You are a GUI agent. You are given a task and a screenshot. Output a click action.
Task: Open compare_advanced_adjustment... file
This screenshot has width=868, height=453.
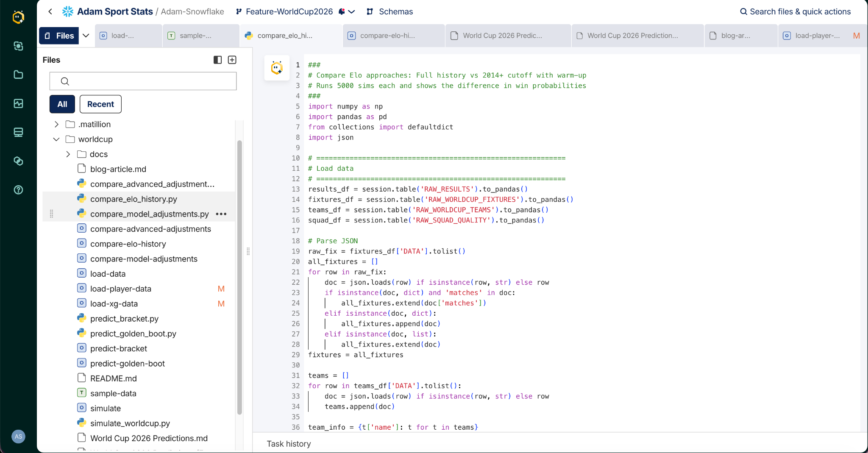tap(152, 184)
